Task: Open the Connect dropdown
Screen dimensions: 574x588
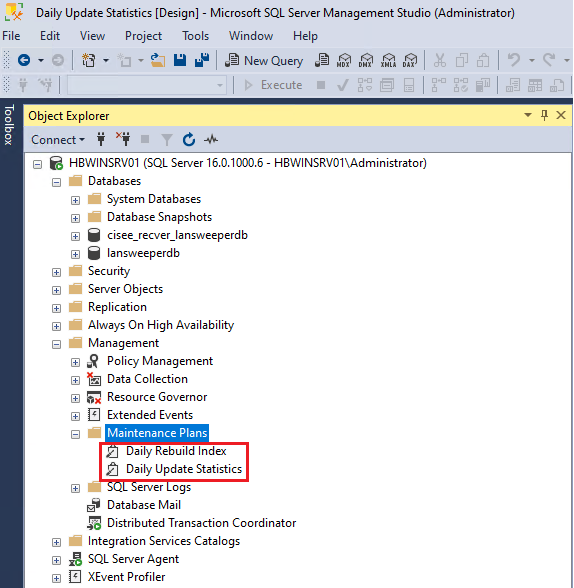Action: pyautogui.click(x=58, y=140)
